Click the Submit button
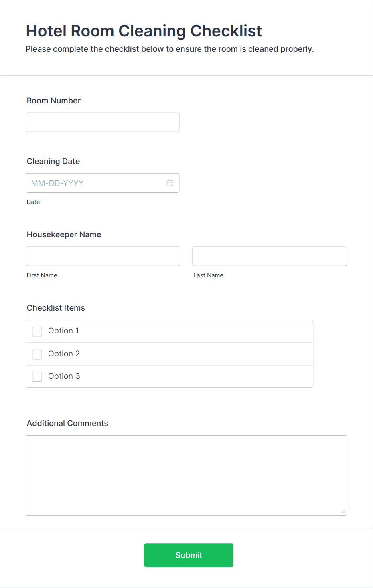The height and width of the screenshot is (588, 373). [189, 555]
